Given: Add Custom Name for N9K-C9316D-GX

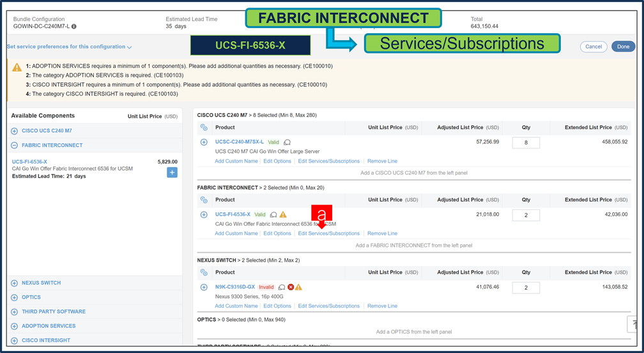Looking at the screenshot, I should (x=236, y=306).
